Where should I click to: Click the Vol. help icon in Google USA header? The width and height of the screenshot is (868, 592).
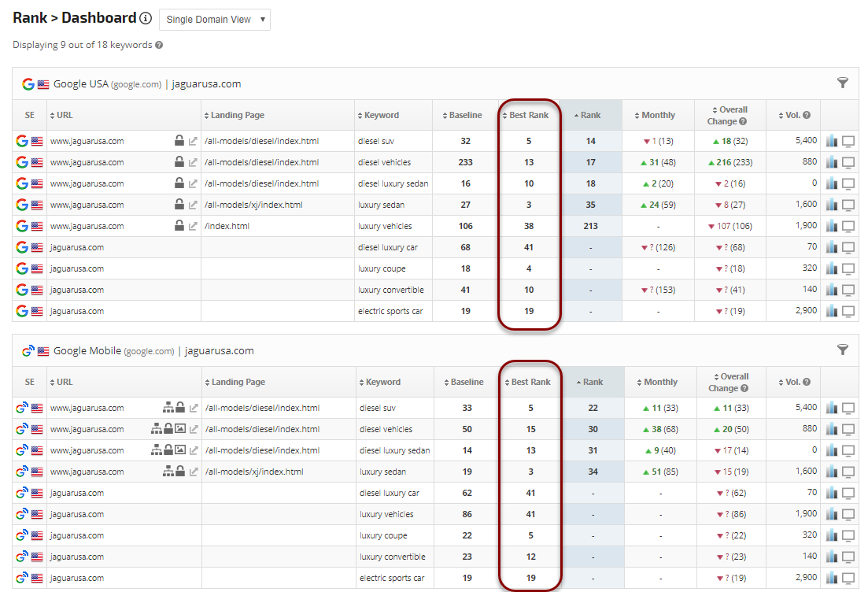click(806, 115)
